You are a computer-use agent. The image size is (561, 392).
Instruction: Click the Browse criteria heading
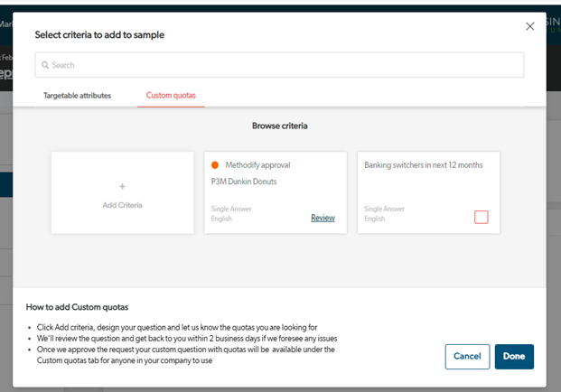(x=280, y=126)
